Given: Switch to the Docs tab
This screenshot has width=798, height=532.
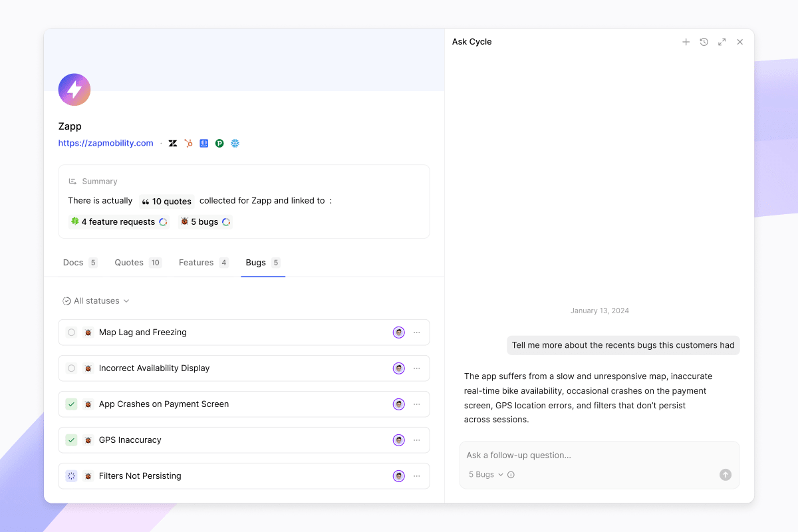Looking at the screenshot, I should (80, 263).
